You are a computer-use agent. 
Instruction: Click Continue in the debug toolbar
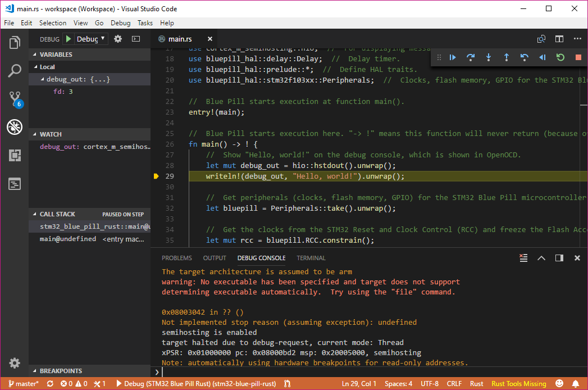(x=453, y=57)
